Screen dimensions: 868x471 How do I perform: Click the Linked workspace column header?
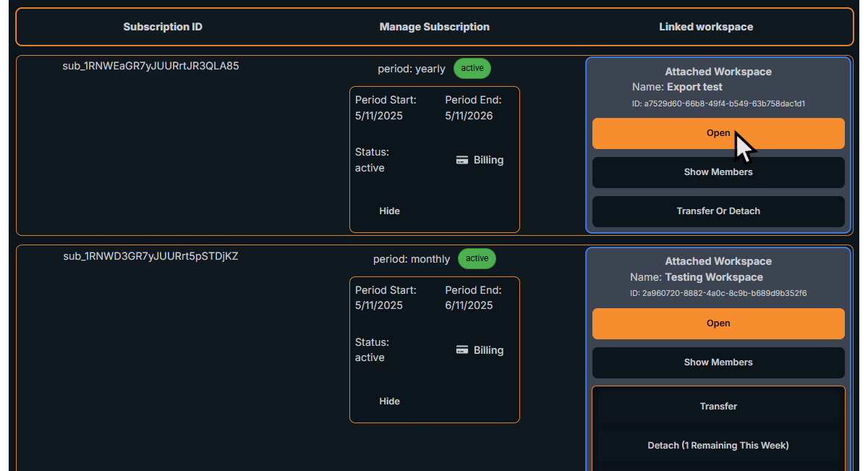[706, 27]
